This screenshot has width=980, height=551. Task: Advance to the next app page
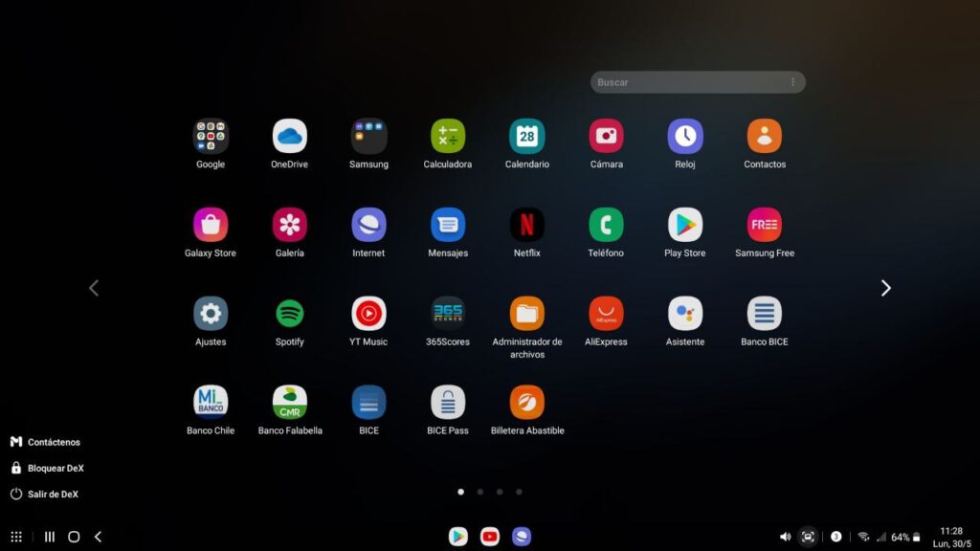[885, 287]
